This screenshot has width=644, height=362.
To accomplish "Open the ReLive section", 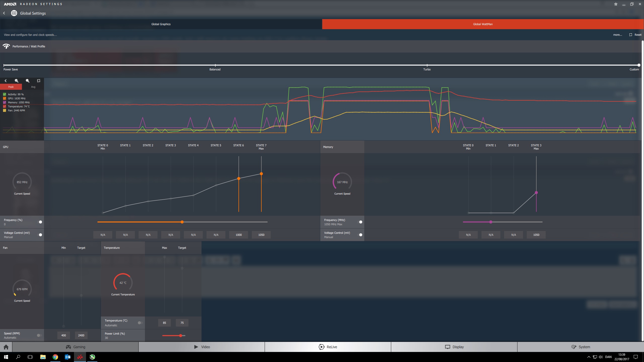I will [x=328, y=347].
